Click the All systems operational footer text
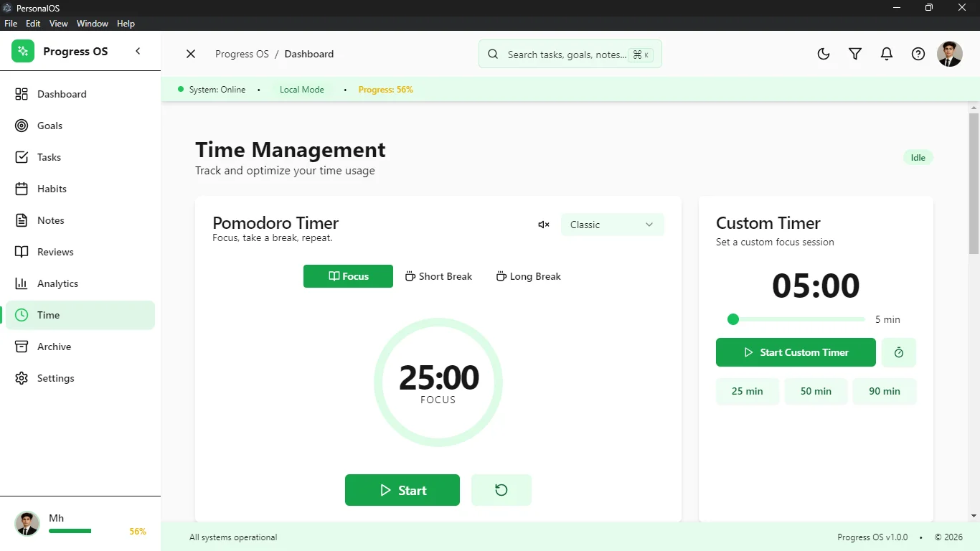This screenshot has width=980, height=551. coord(233,537)
